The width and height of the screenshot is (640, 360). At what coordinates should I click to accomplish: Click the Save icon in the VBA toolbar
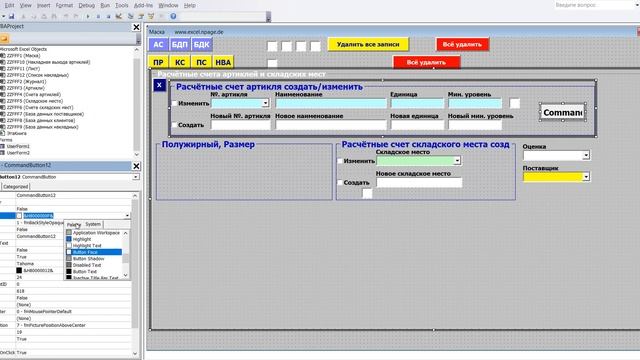[x=11, y=16]
